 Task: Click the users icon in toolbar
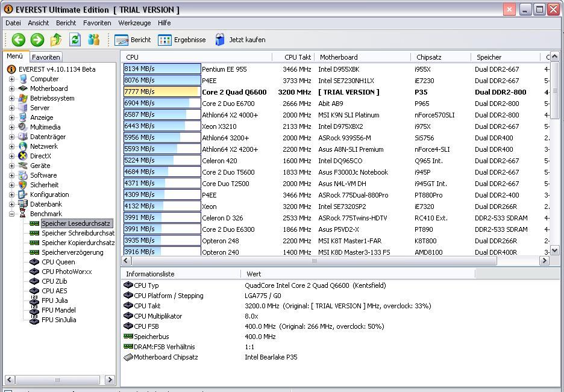(93, 40)
